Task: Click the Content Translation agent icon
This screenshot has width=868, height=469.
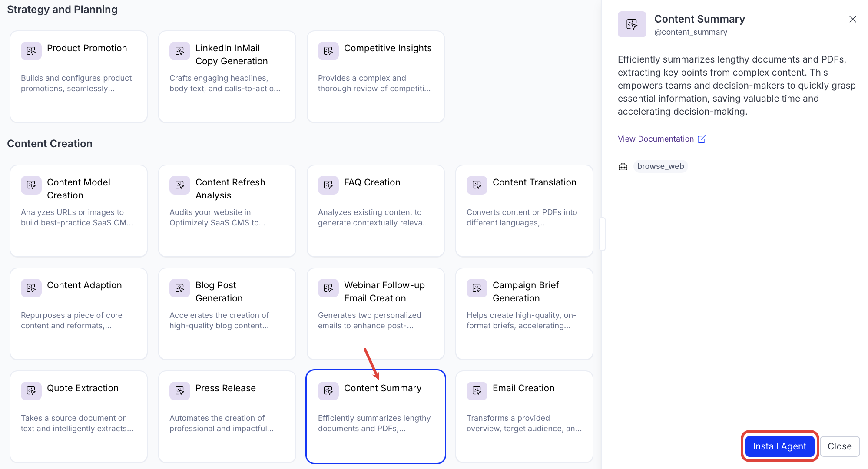Action: point(477,185)
